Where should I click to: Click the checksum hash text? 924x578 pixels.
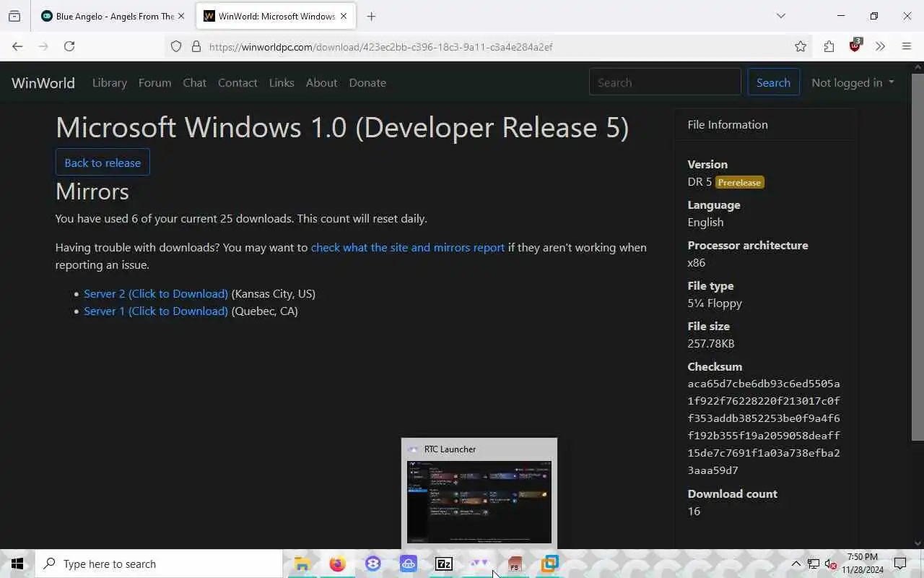764,427
